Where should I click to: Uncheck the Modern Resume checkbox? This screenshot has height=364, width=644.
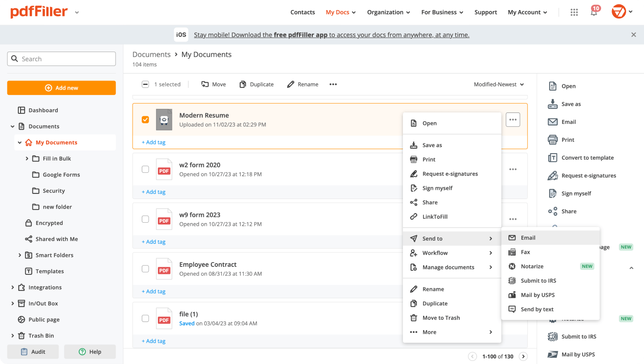click(x=145, y=119)
